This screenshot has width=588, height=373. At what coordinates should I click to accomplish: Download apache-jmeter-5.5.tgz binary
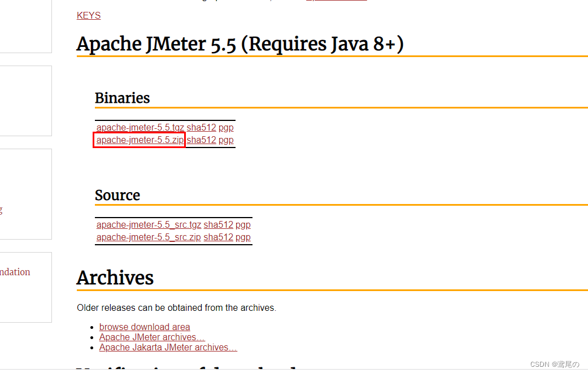click(x=140, y=128)
